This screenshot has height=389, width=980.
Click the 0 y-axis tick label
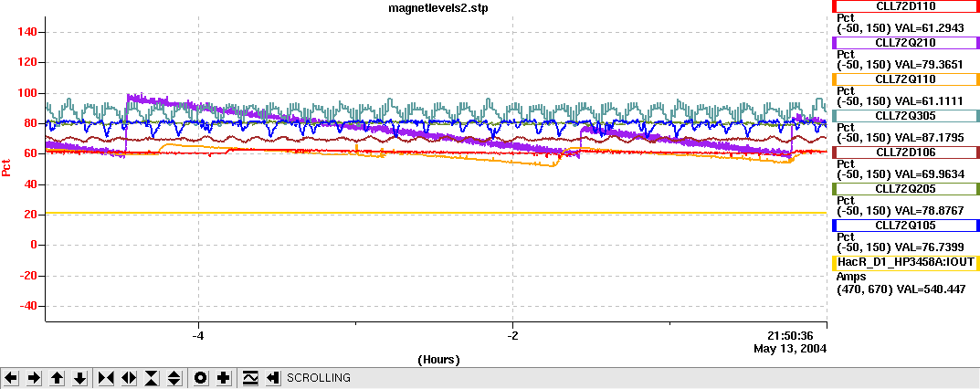[35, 245]
